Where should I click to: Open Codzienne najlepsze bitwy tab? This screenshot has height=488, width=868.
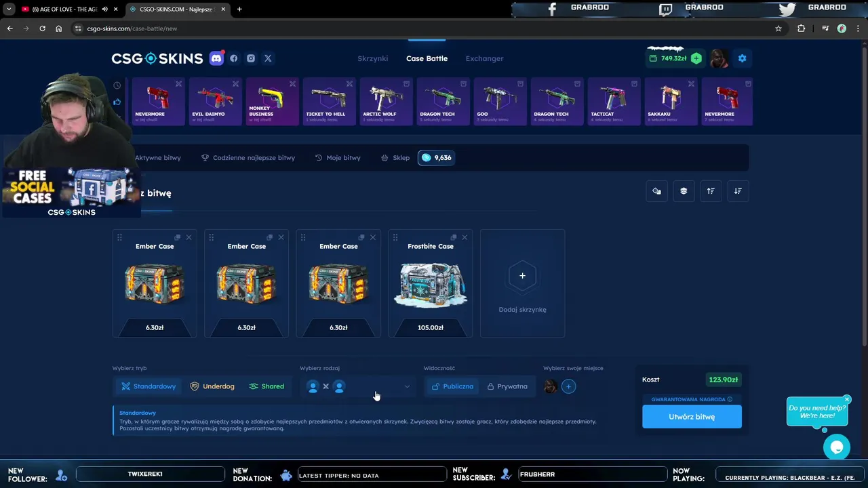(x=248, y=158)
